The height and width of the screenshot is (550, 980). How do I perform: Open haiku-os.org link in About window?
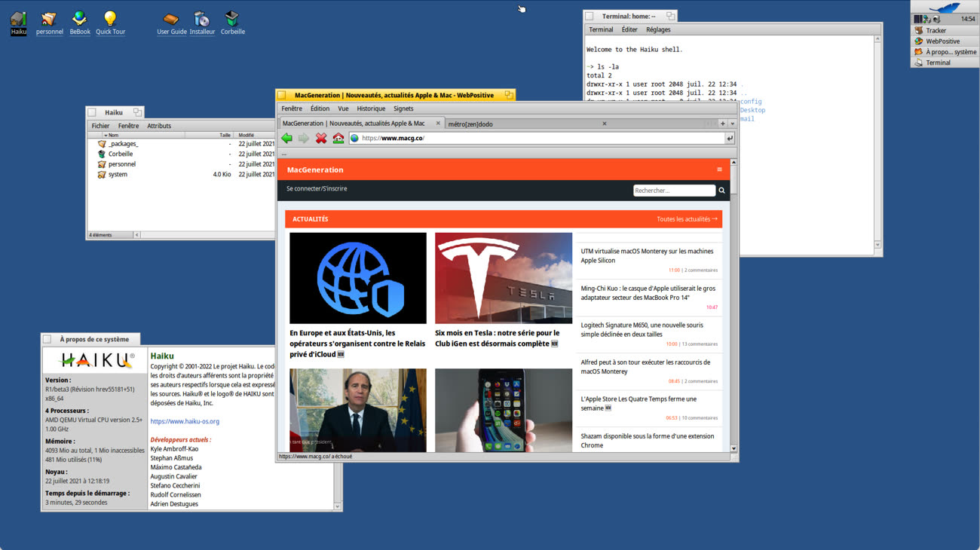pos(185,421)
